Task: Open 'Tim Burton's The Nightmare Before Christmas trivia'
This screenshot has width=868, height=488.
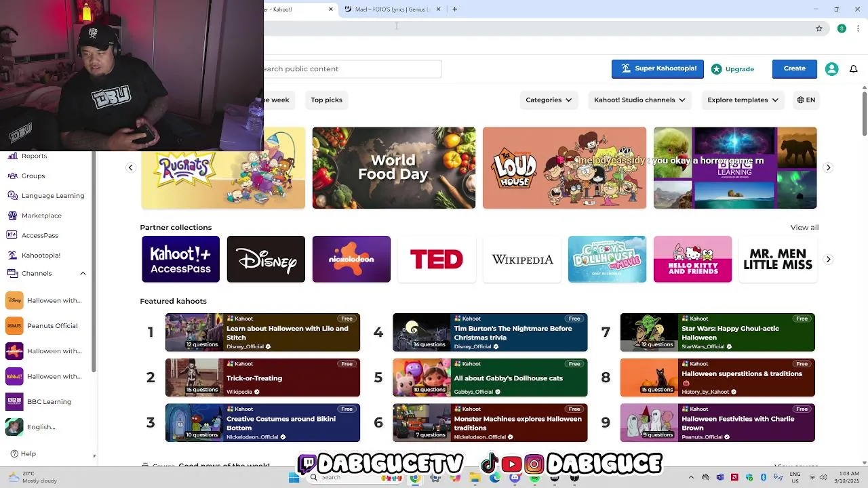Action: point(490,332)
